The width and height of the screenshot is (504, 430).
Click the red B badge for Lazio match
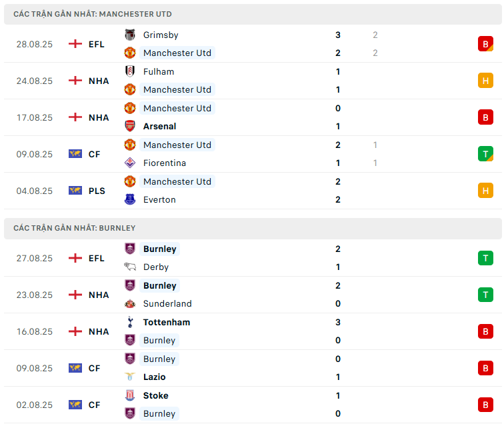(485, 367)
